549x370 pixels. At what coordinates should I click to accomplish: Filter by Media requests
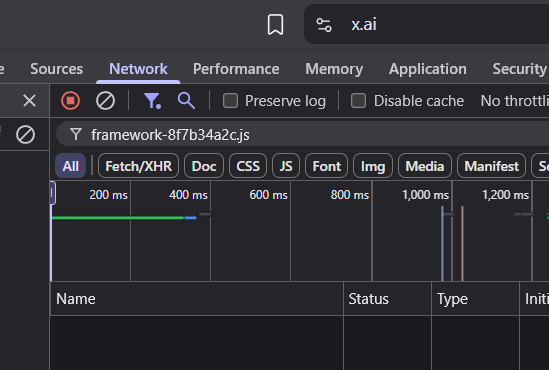pos(425,166)
